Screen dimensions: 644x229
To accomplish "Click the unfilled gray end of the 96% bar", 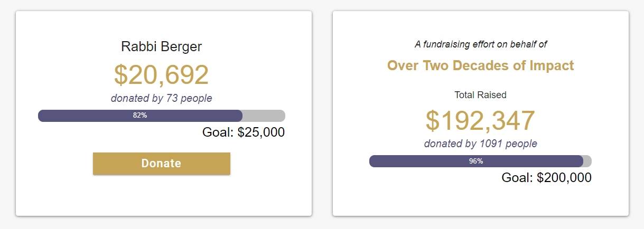I will tap(587, 161).
